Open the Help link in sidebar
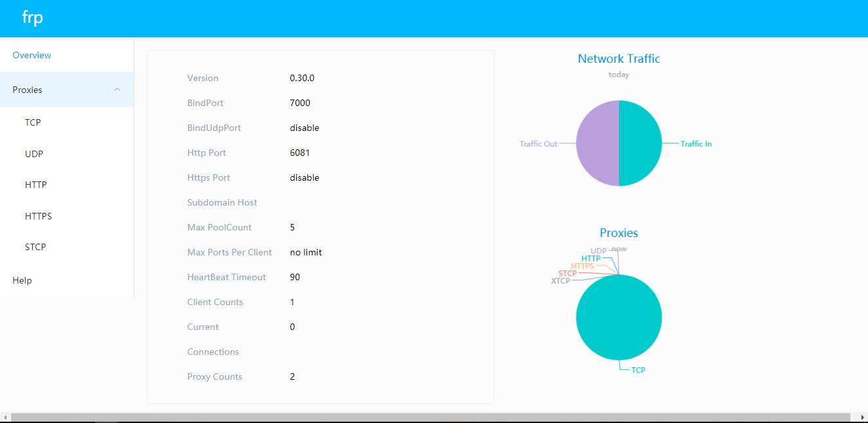This screenshot has width=868, height=423. coord(22,280)
